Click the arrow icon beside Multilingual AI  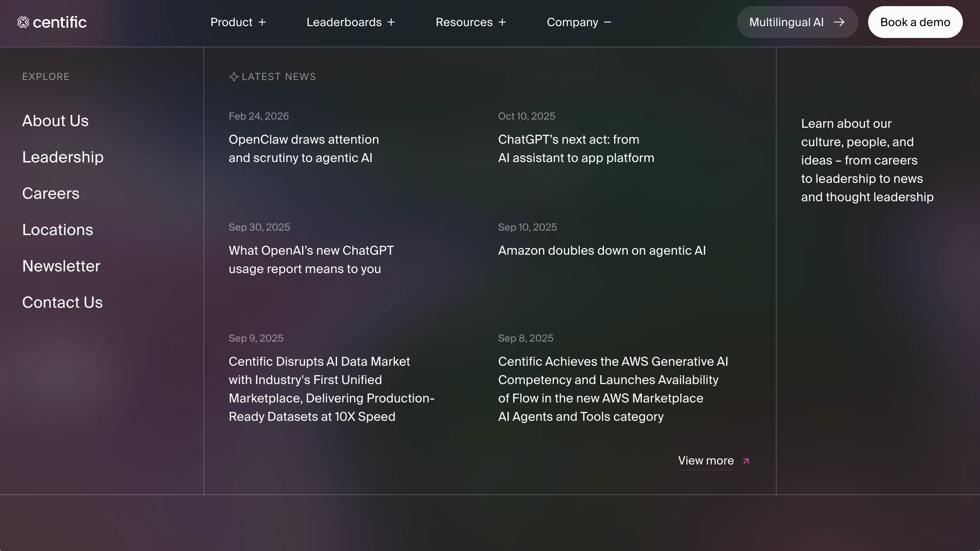click(x=839, y=22)
